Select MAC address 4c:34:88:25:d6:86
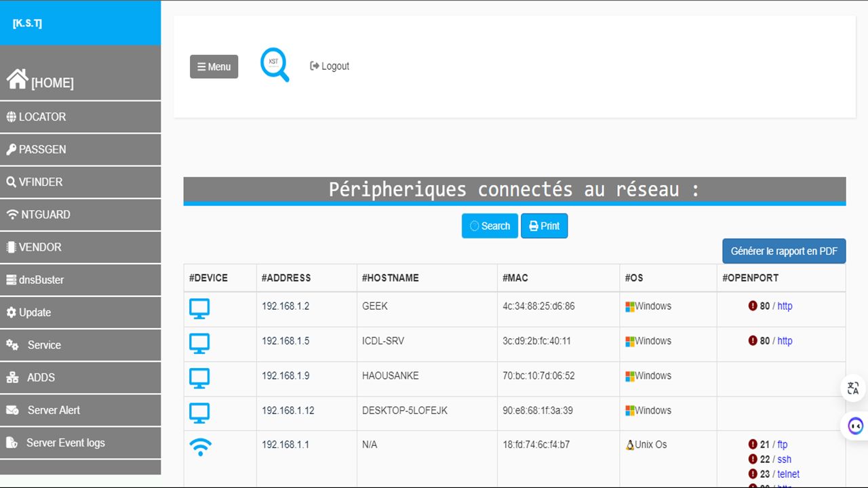 pos(538,306)
